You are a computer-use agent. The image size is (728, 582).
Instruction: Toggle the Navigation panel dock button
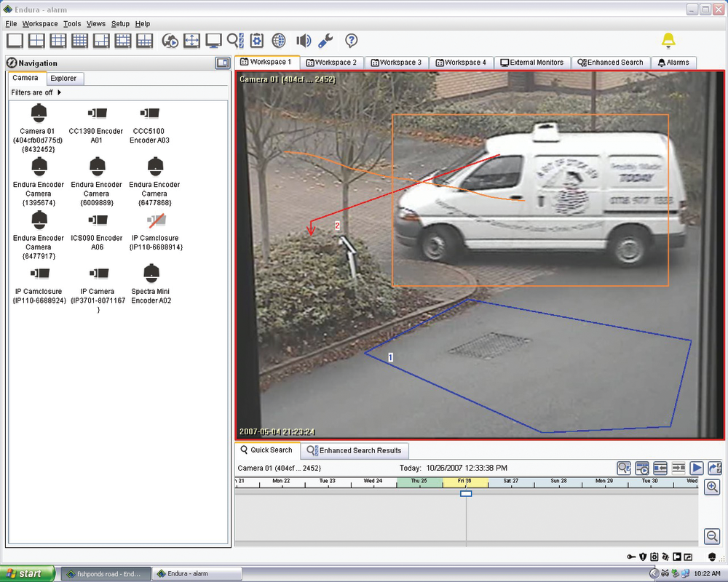(x=222, y=63)
